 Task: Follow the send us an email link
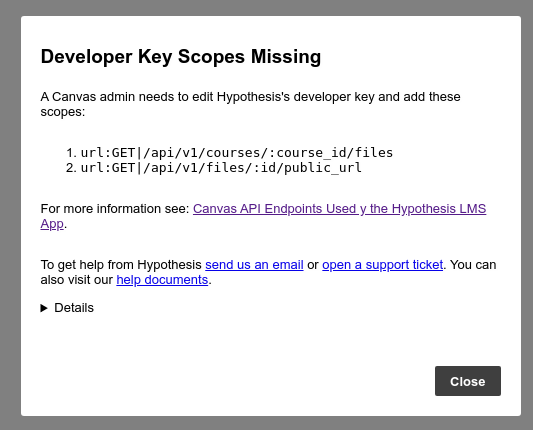254,265
